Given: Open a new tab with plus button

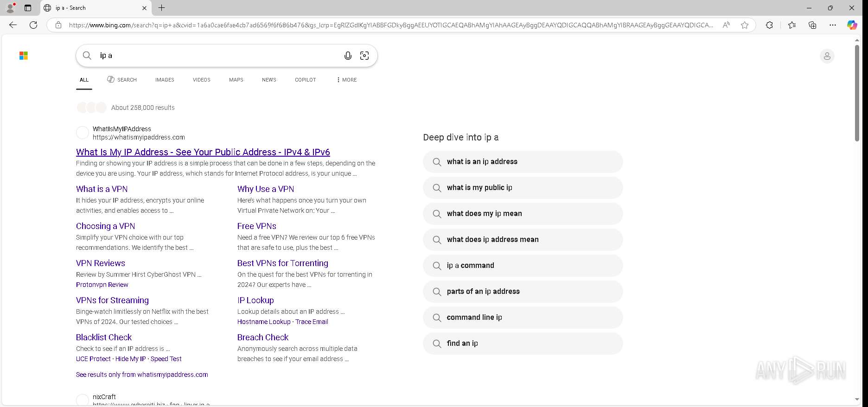Looking at the screenshot, I should tap(161, 8).
